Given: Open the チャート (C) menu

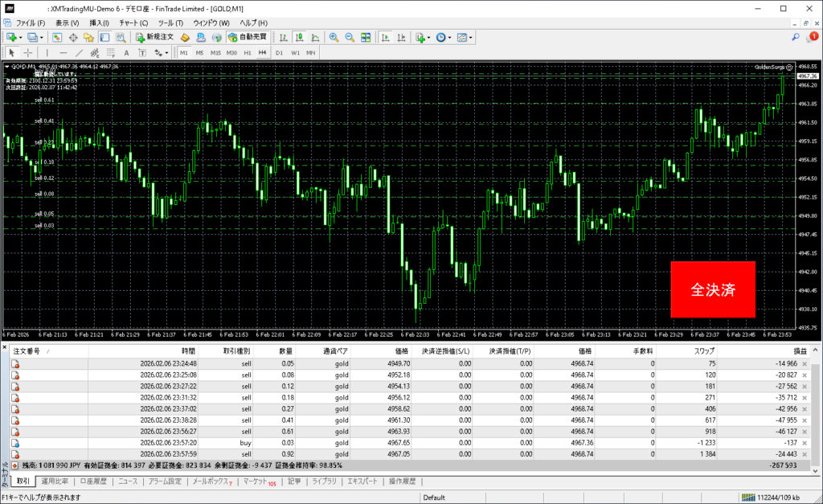Looking at the screenshot, I should (x=133, y=23).
